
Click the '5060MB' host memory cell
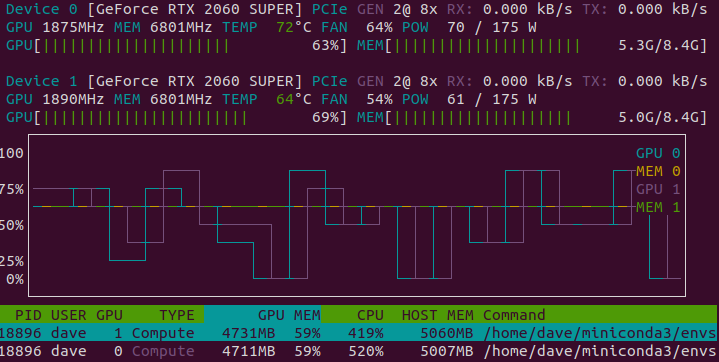click(447, 333)
